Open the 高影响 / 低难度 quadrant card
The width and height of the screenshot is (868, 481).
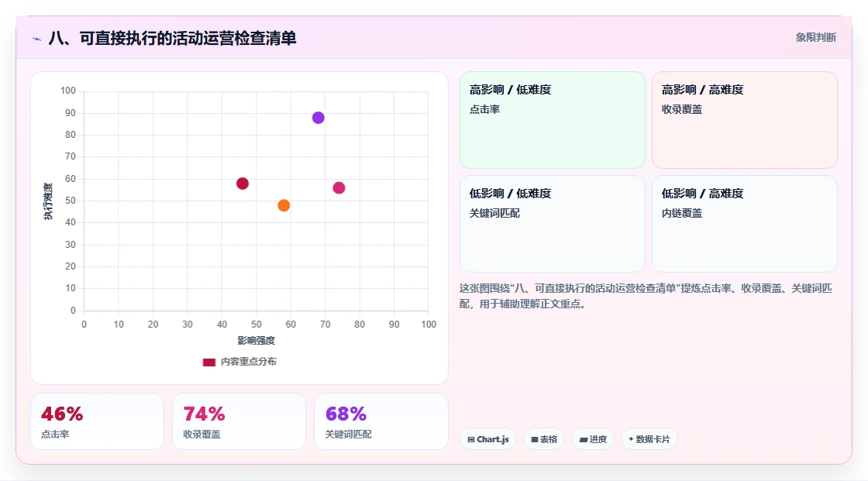pos(553,120)
